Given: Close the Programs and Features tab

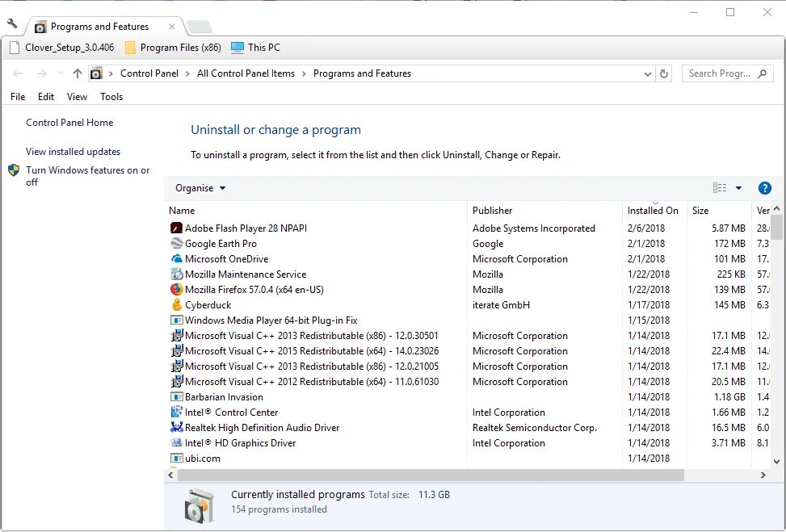Looking at the screenshot, I should point(172,27).
